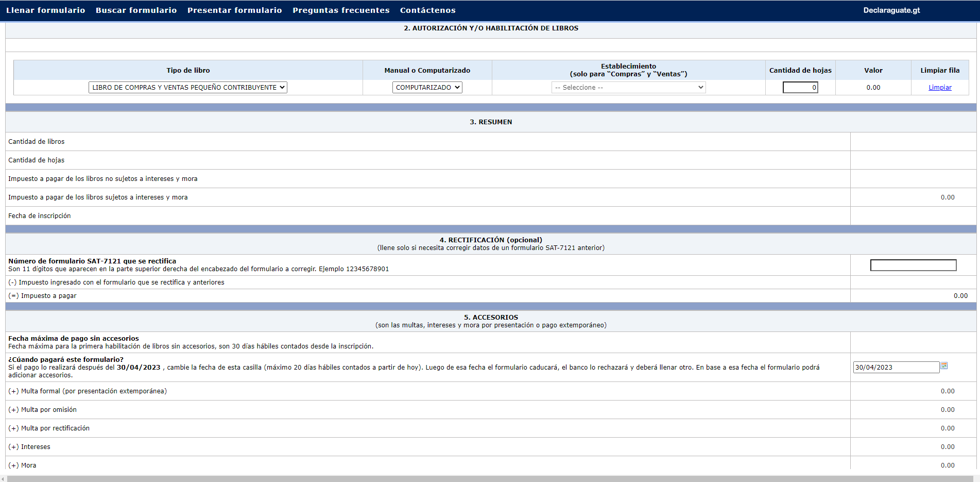
Task: Click the horizontal scrollbar at bottom
Action: (489, 479)
